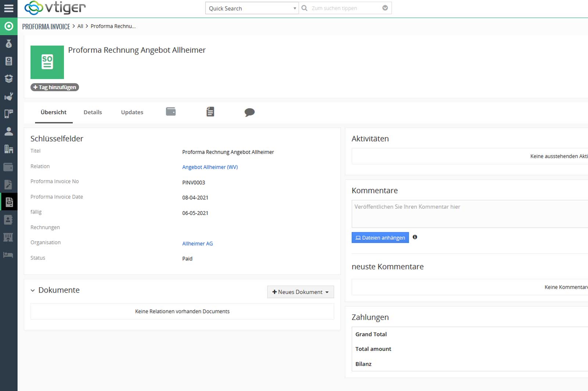Open the Quick Search dropdown arrow
The image size is (588, 391).
click(x=295, y=8)
